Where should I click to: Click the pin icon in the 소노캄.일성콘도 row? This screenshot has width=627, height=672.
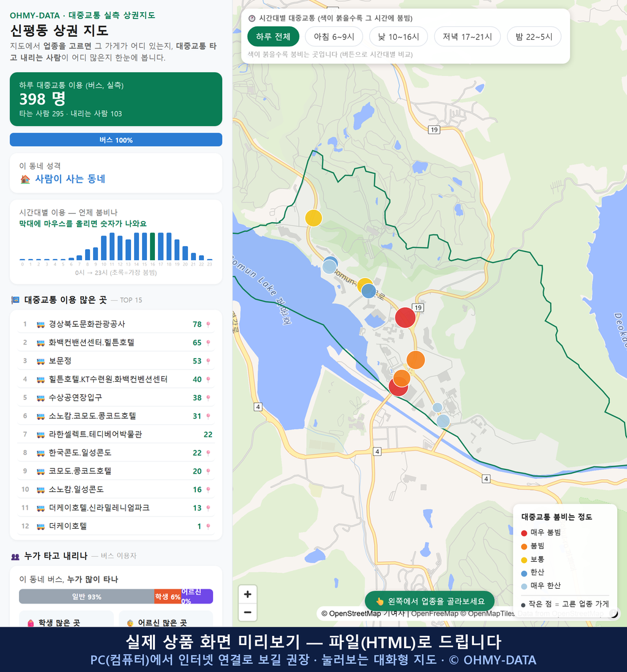pyautogui.click(x=208, y=490)
